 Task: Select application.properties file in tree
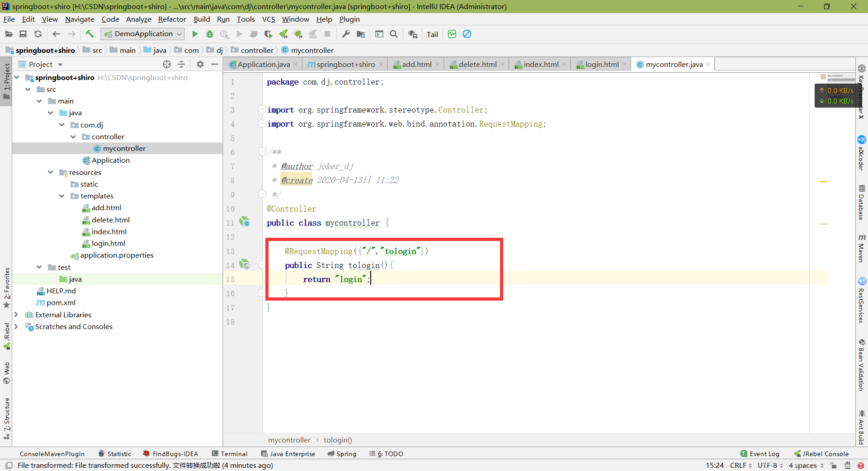(x=117, y=255)
